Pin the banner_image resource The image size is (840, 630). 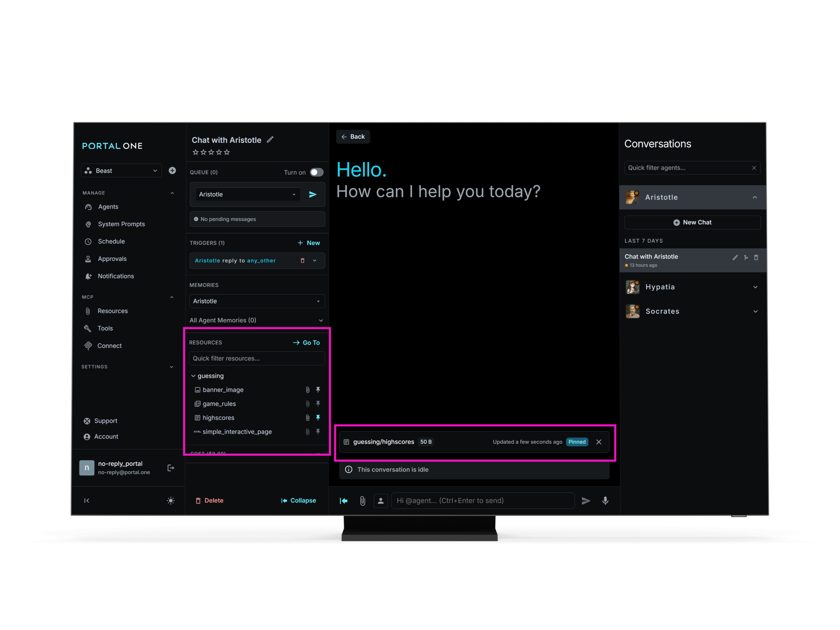click(318, 390)
